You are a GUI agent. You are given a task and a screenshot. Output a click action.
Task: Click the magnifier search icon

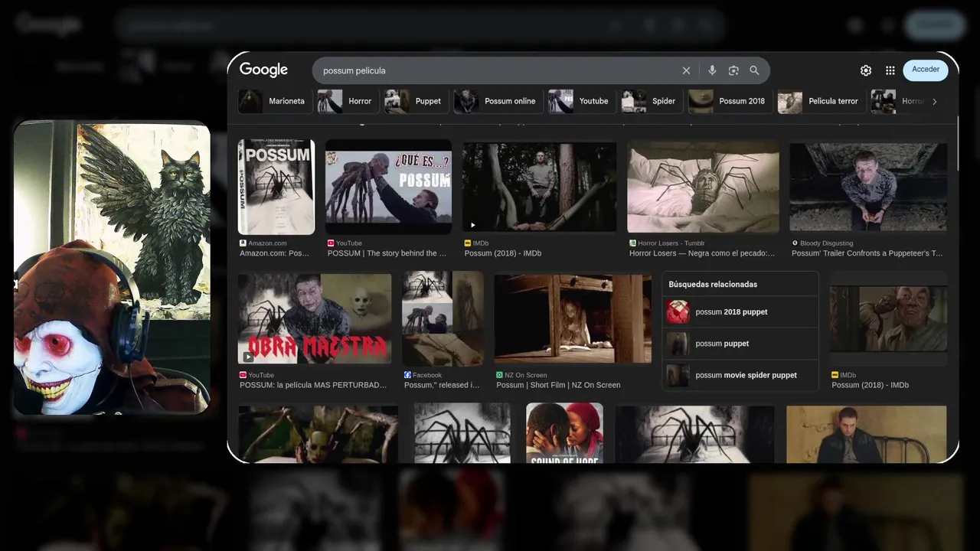(x=754, y=70)
